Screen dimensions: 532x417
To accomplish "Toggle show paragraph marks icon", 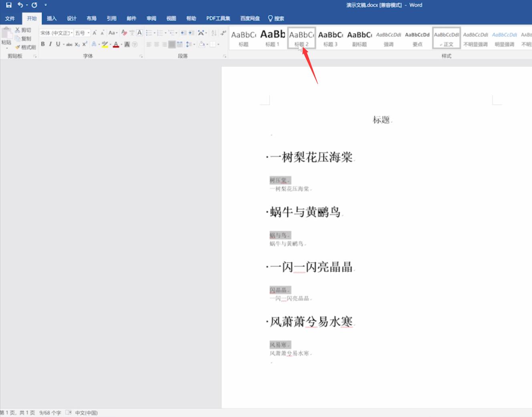I will pyautogui.click(x=223, y=33).
